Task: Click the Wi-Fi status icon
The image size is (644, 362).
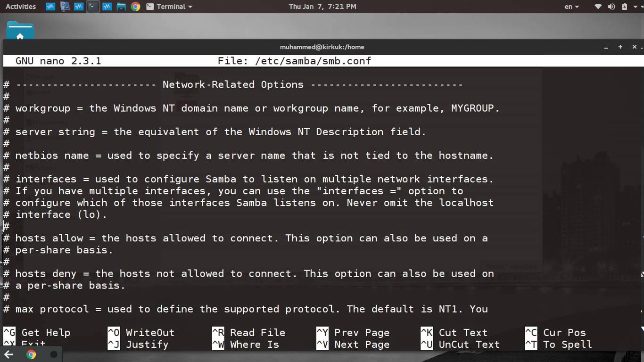Action: [x=598, y=7]
